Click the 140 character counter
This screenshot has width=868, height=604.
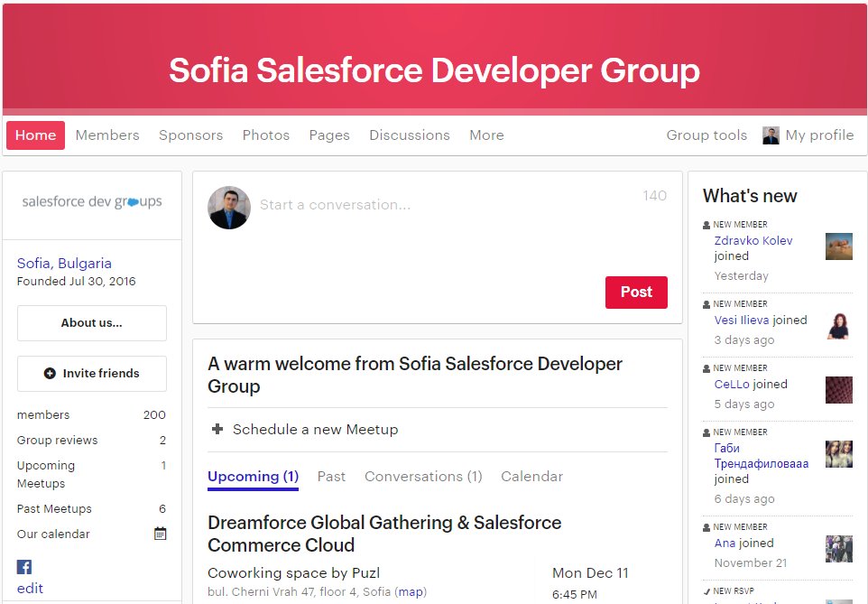click(x=654, y=196)
